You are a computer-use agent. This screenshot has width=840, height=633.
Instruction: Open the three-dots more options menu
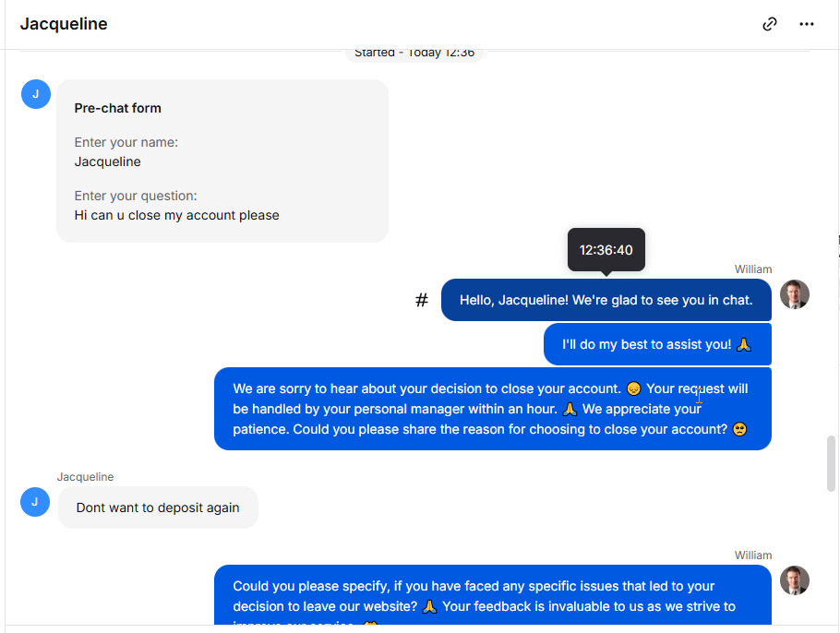806,24
